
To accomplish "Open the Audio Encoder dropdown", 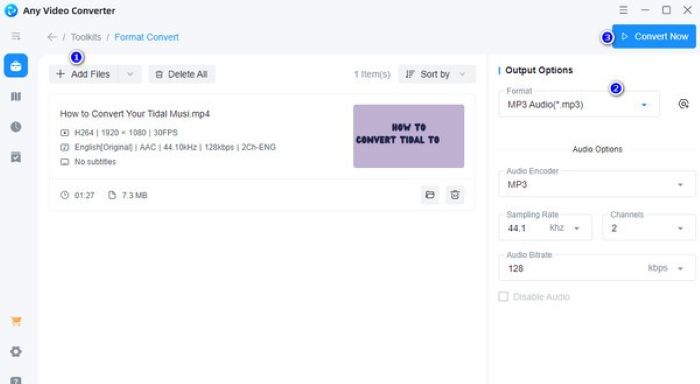I will click(597, 184).
